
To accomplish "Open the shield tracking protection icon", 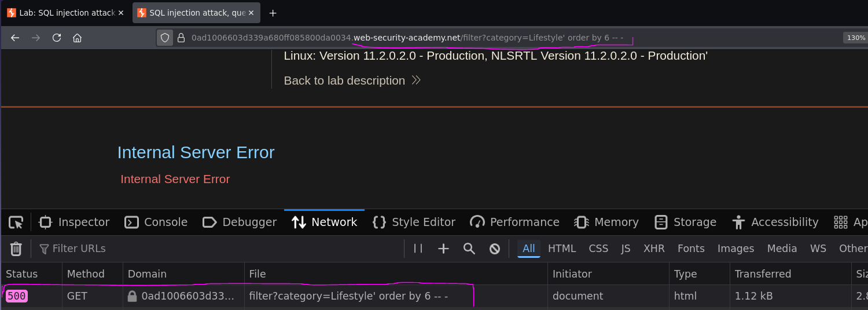I will tap(165, 38).
